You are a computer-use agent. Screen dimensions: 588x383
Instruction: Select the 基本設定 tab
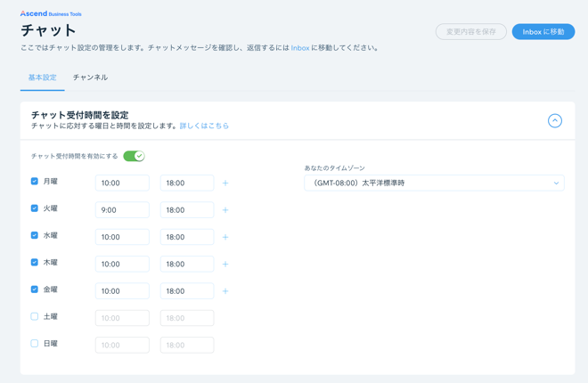42,77
